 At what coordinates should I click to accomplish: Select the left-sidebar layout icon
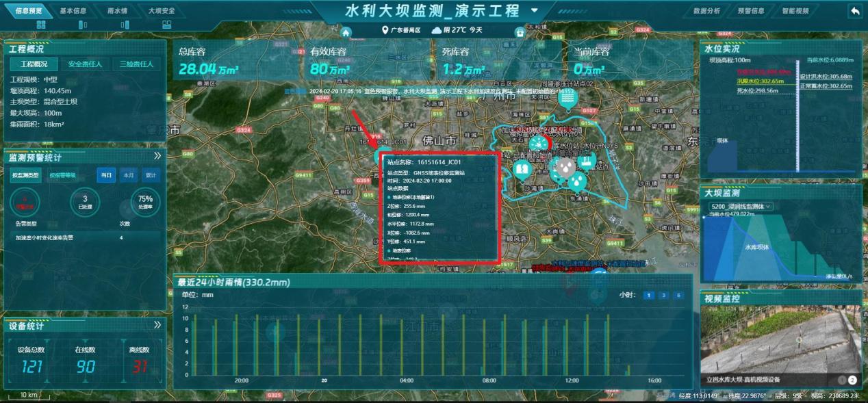pyautogui.click(x=83, y=25)
